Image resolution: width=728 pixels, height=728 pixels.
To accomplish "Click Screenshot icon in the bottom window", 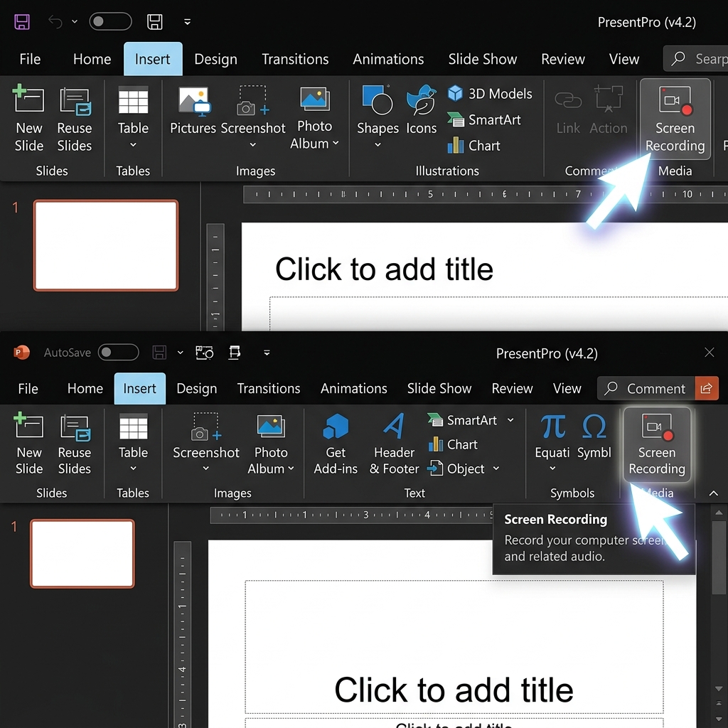I will pos(205,427).
